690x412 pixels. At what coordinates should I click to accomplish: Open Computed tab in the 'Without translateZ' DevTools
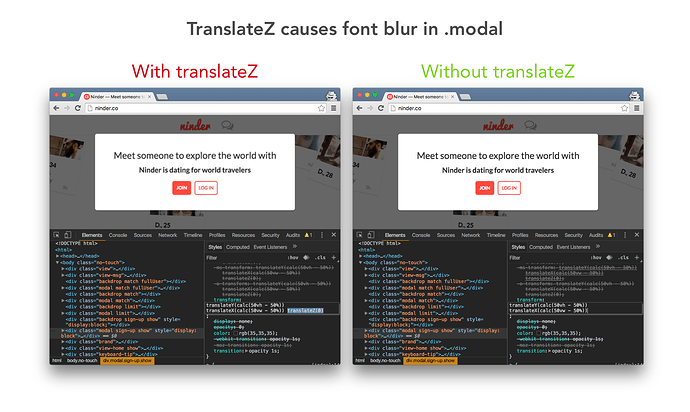541,246
